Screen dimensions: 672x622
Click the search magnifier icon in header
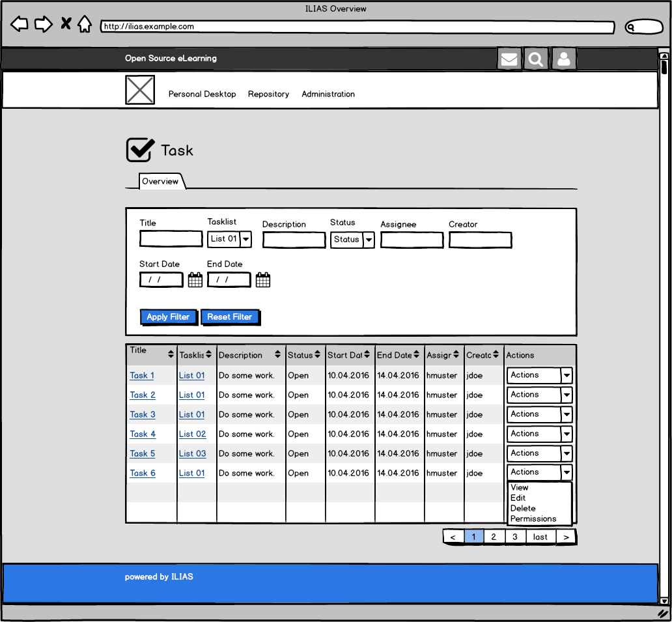click(536, 59)
